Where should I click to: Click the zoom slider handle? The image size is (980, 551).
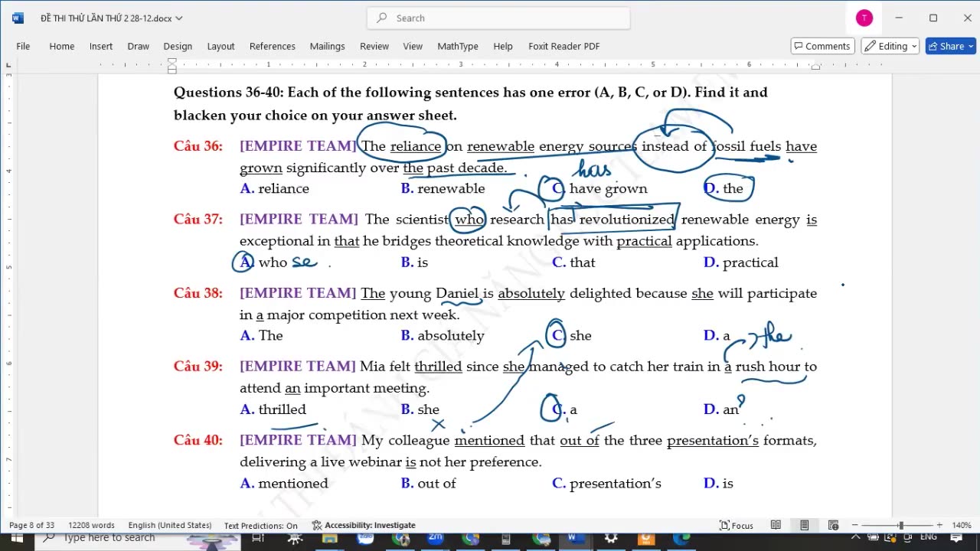coord(901,525)
